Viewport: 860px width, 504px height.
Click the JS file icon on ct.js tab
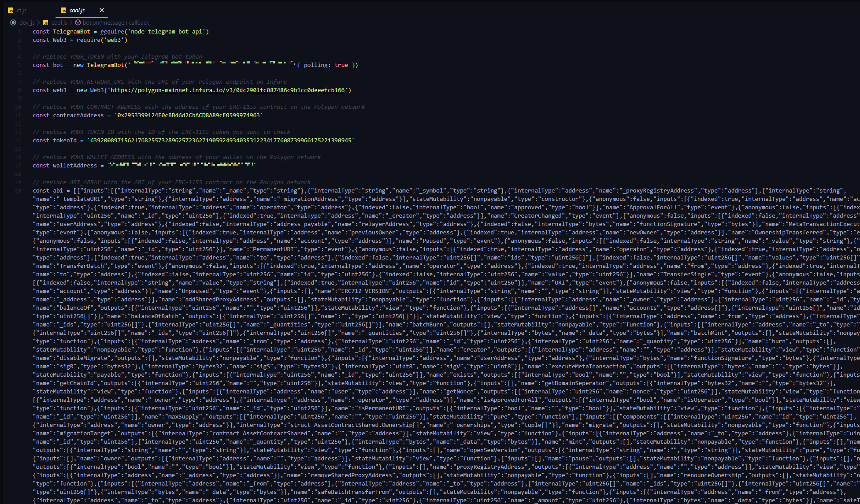click(x=11, y=10)
